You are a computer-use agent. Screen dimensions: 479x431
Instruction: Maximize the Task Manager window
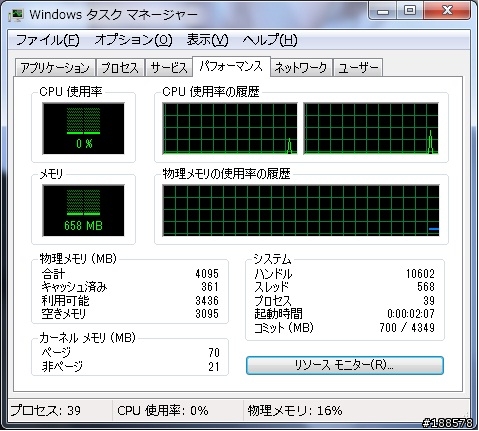[410, 11]
